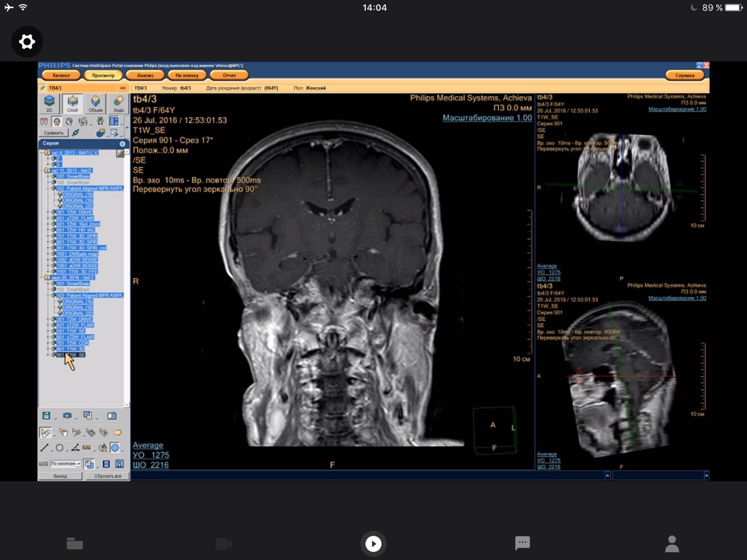747x560 pixels.
Task: Collapse the 2013 tb4/1 study node
Action: (x=41, y=153)
